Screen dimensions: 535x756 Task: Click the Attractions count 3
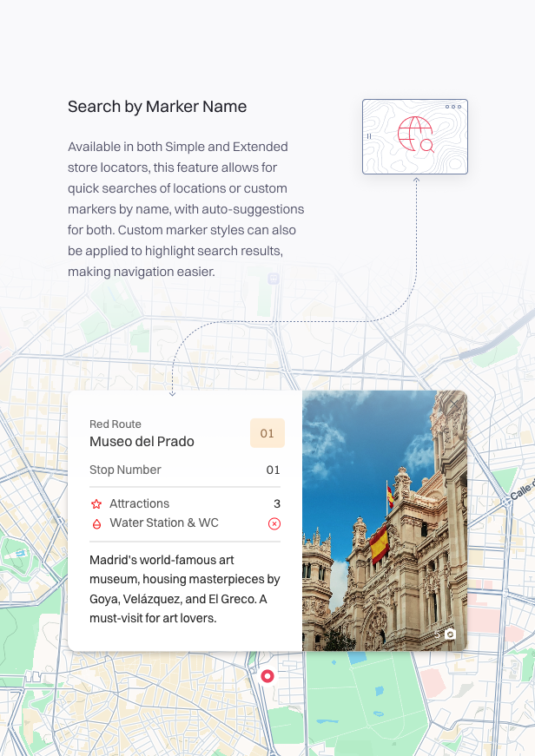277,503
